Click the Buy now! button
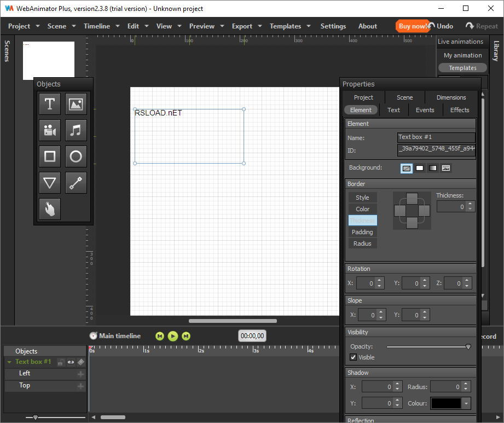The image size is (504, 423). click(412, 26)
